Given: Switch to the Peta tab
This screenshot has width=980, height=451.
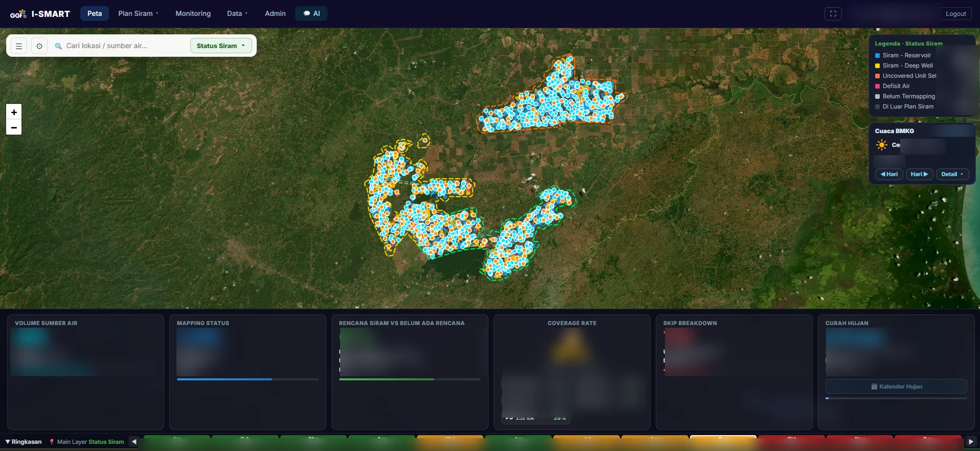Looking at the screenshot, I should point(95,14).
